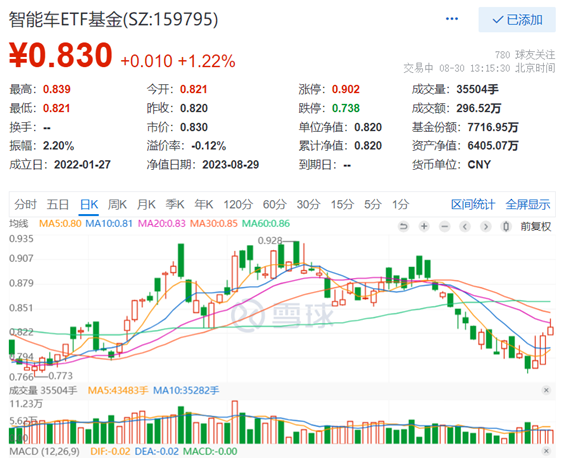
Task: Click the 成交量 value 35504手
Action: pyautogui.click(x=477, y=89)
